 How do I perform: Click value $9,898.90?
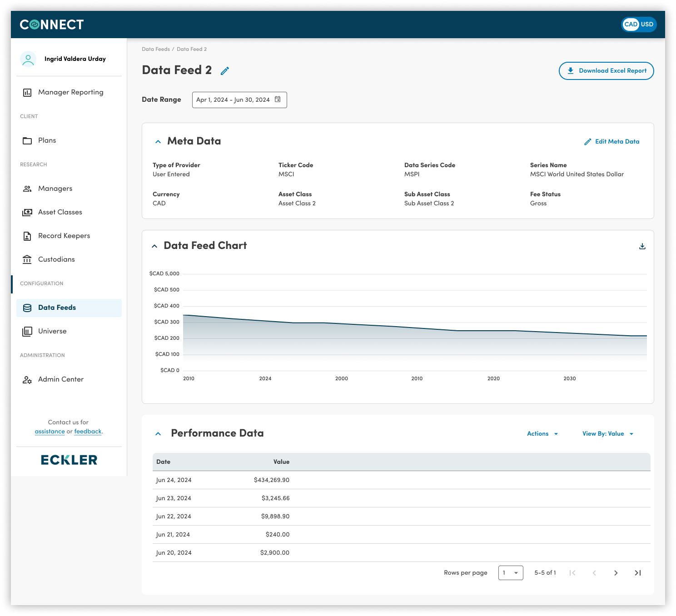point(275,517)
